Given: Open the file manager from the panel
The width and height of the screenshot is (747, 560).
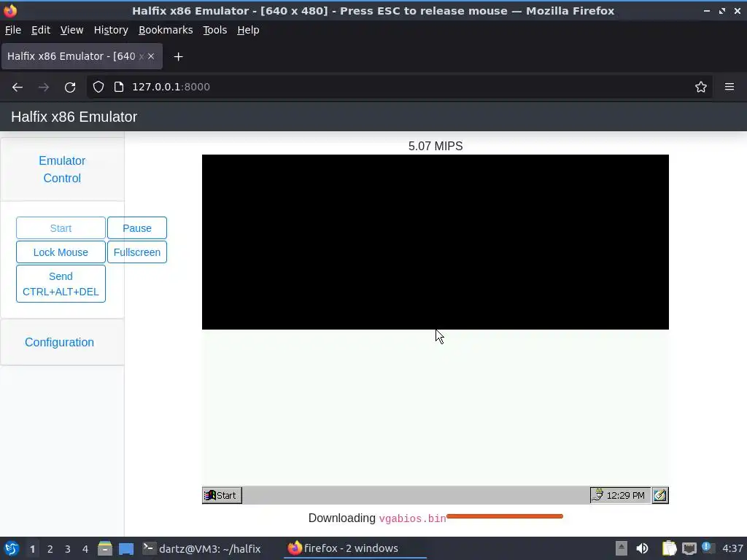Looking at the screenshot, I should (x=105, y=548).
